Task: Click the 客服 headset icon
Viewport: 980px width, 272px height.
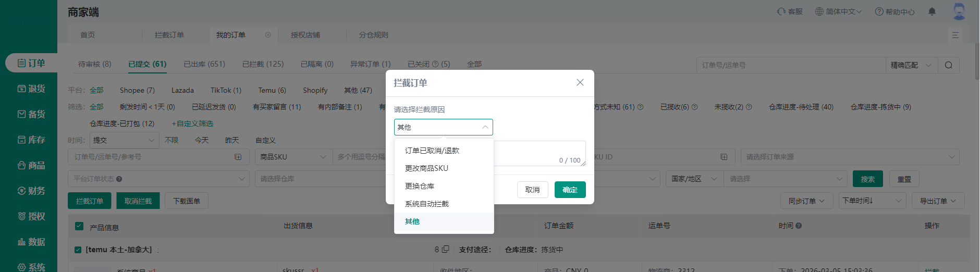Action: click(x=781, y=11)
